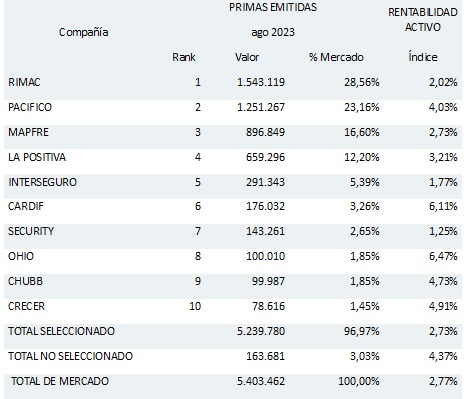
Task: Select TOTAL DE MERCADO row label
Action: [60, 381]
